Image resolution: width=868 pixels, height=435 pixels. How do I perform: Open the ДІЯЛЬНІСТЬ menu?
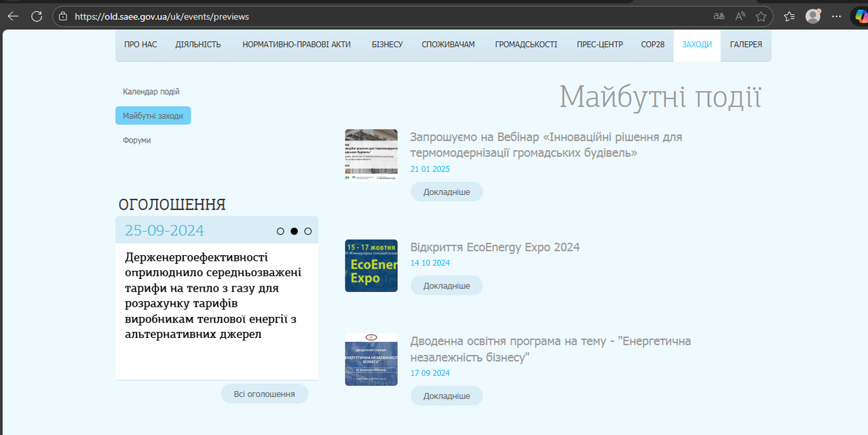(198, 45)
